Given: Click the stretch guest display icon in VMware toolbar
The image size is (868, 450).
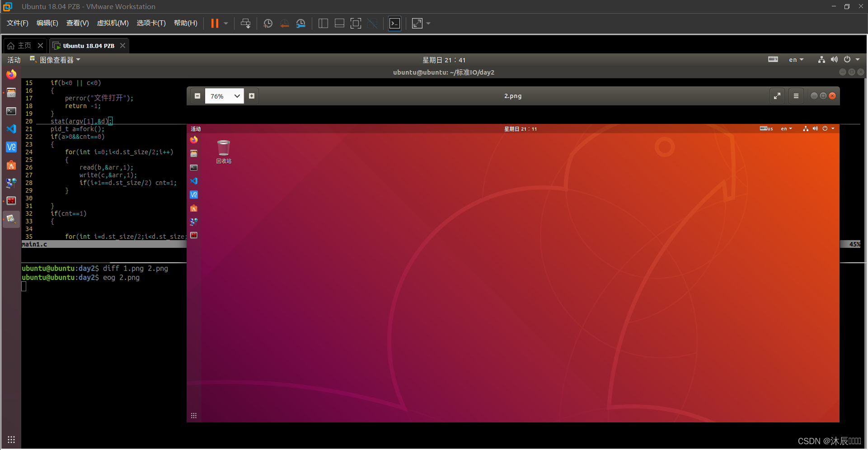Looking at the screenshot, I should point(417,24).
